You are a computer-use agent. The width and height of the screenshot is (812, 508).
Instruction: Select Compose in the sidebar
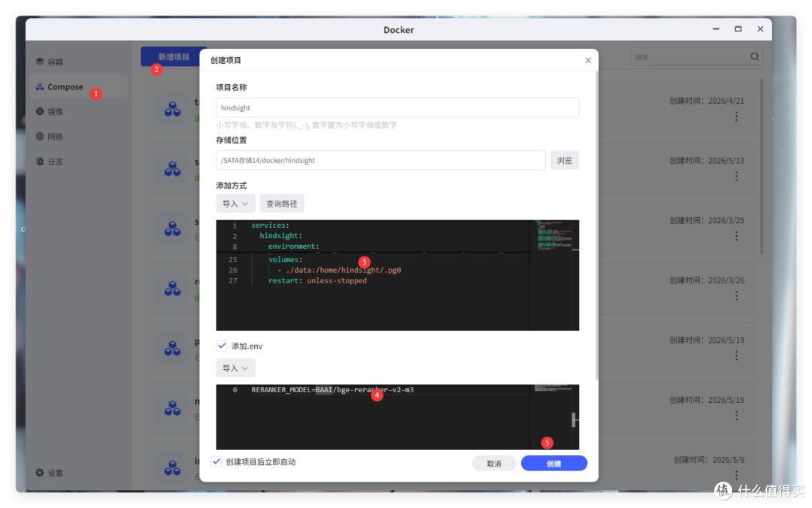79,86
